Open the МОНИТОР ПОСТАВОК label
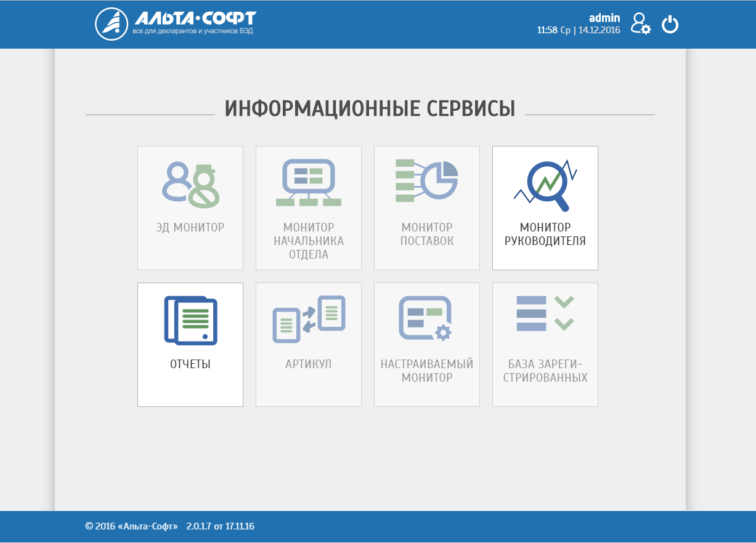This screenshot has width=756, height=543. [427, 235]
